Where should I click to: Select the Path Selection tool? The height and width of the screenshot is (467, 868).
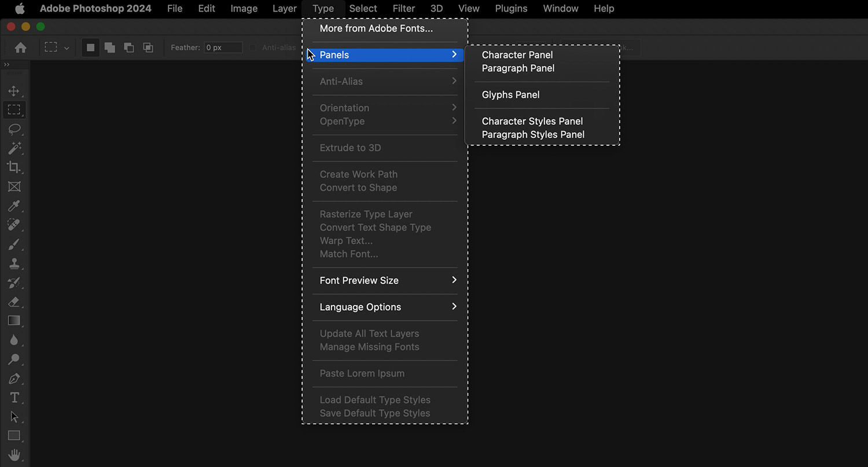pos(14,417)
